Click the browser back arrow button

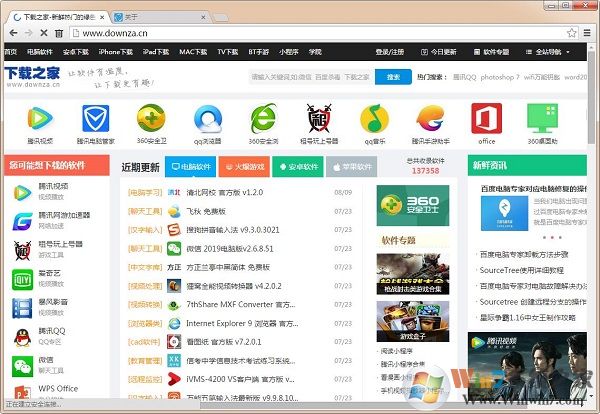[13, 33]
